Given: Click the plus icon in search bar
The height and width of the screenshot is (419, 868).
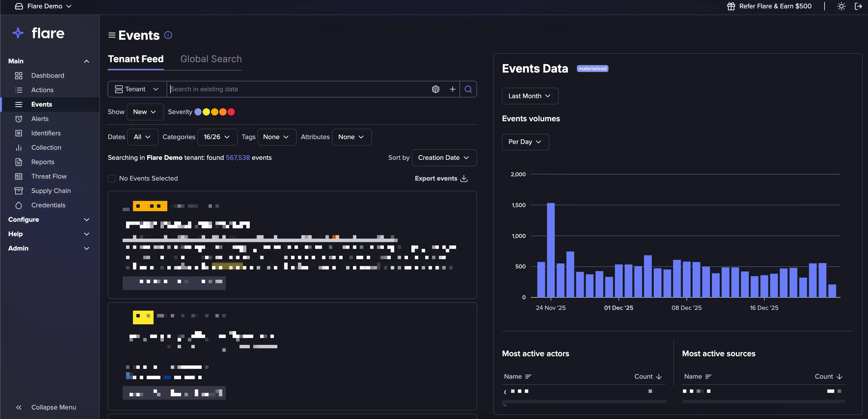Looking at the screenshot, I should pos(452,89).
